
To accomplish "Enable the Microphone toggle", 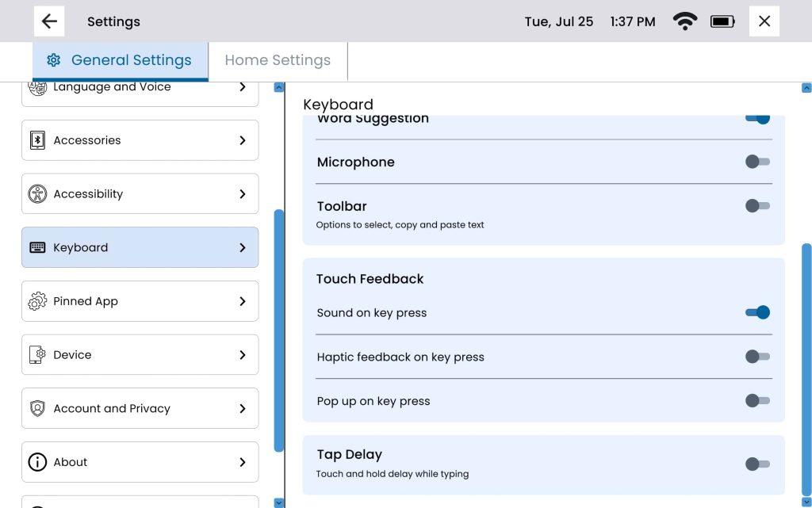I will tap(757, 162).
